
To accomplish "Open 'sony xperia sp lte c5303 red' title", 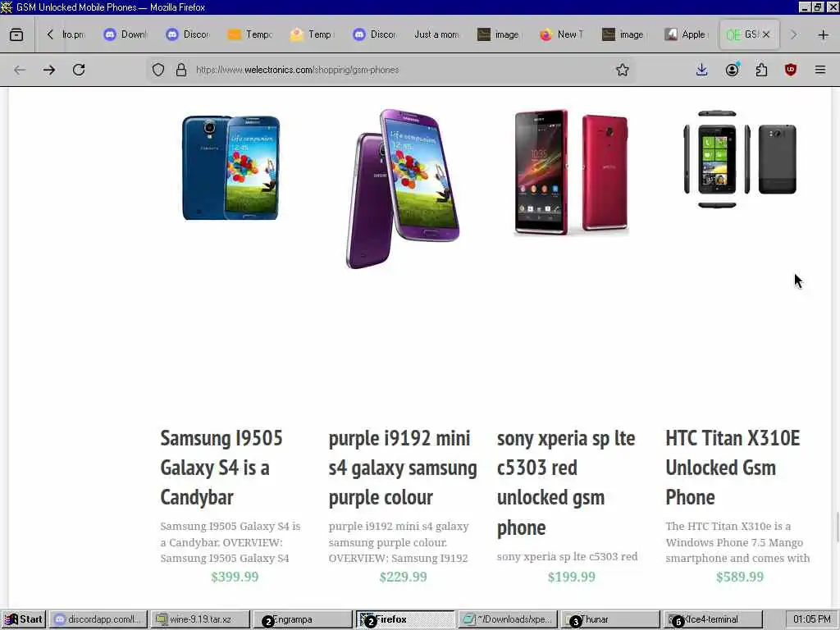I will click(x=566, y=482).
